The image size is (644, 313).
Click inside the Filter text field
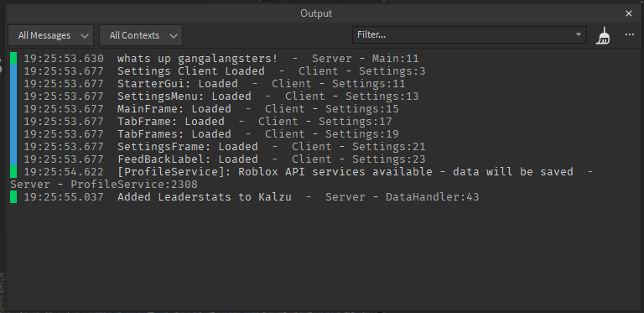pyautogui.click(x=463, y=34)
